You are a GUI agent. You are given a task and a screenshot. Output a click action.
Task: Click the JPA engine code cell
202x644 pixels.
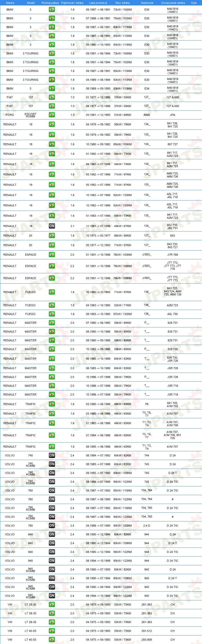(173, 115)
